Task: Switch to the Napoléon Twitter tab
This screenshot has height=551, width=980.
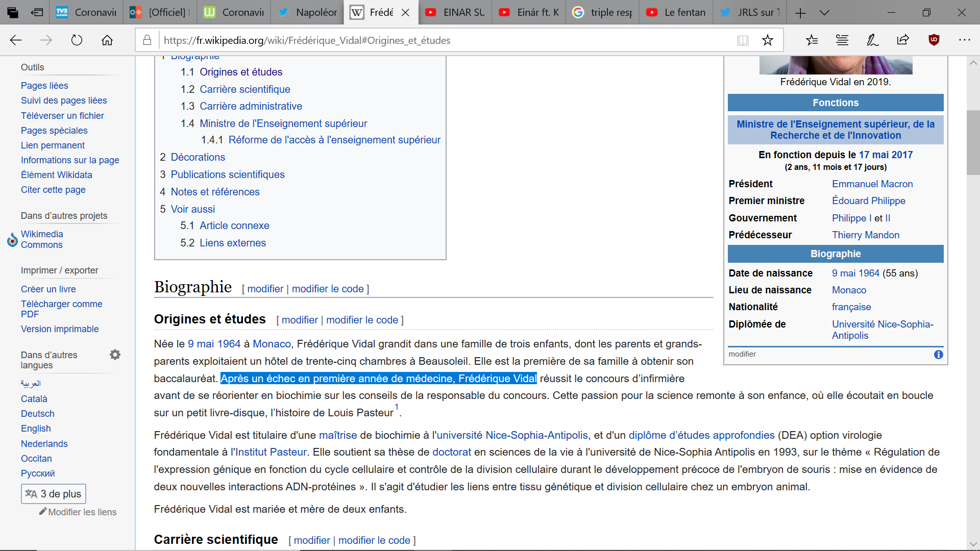Action: point(308,13)
